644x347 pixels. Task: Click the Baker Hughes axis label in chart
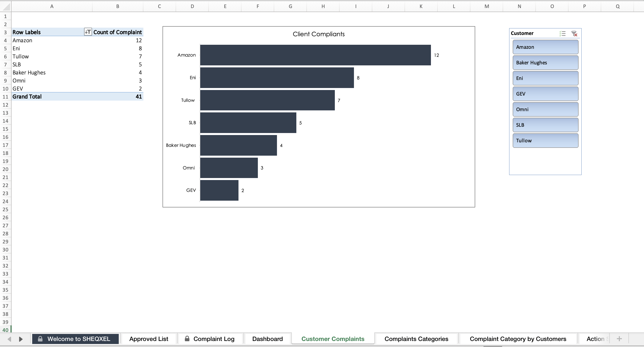[x=181, y=145]
